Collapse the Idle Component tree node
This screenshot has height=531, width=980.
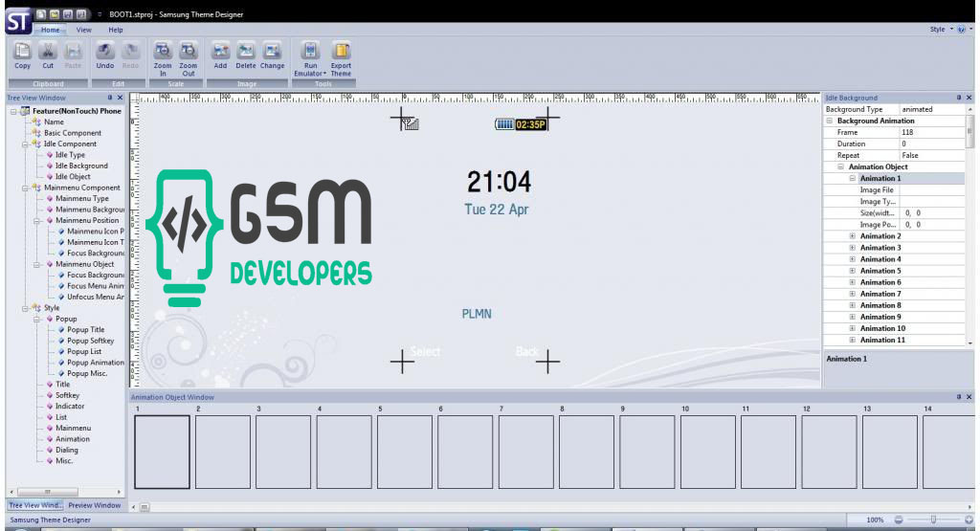pyautogui.click(x=25, y=144)
